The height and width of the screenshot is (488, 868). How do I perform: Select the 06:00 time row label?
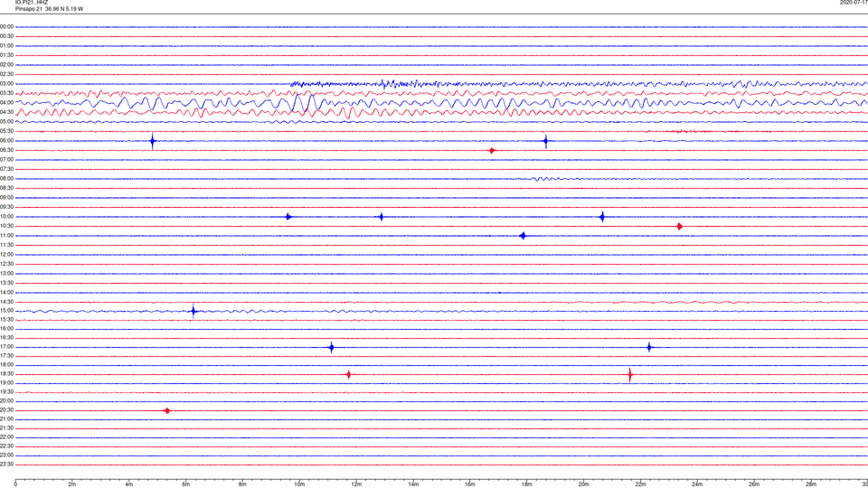click(6, 141)
